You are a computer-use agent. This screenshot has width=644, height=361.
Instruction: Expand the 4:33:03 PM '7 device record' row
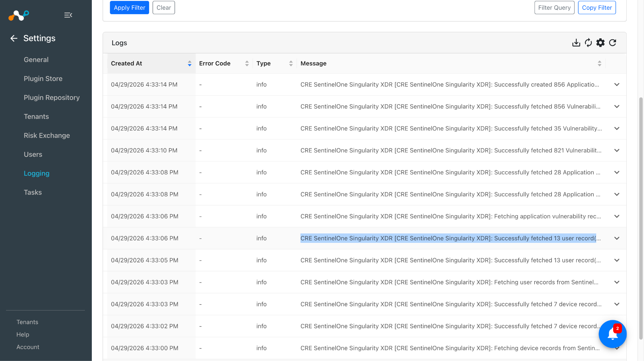[617, 304]
